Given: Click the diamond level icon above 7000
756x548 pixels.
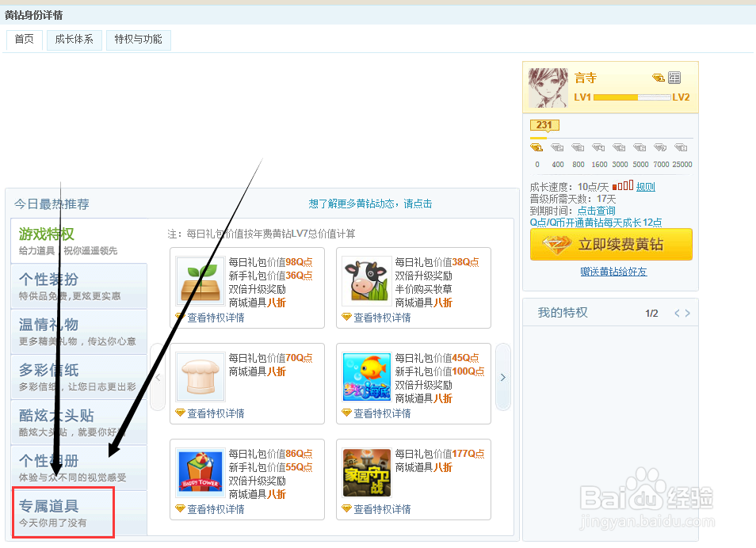Looking at the screenshot, I should tap(661, 147).
